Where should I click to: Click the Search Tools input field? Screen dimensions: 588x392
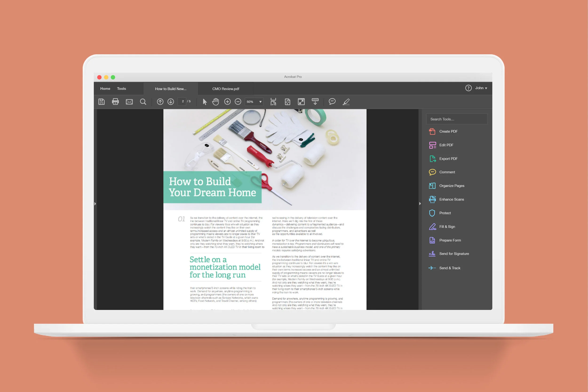tap(457, 119)
